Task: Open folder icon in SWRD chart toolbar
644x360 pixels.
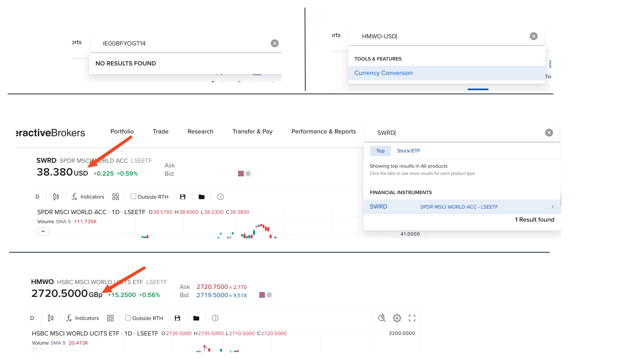Action: [202, 197]
